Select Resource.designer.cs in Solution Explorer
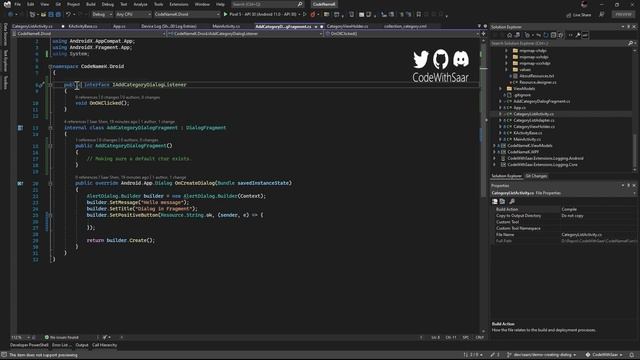This screenshot has width=640, height=360. [x=538, y=82]
